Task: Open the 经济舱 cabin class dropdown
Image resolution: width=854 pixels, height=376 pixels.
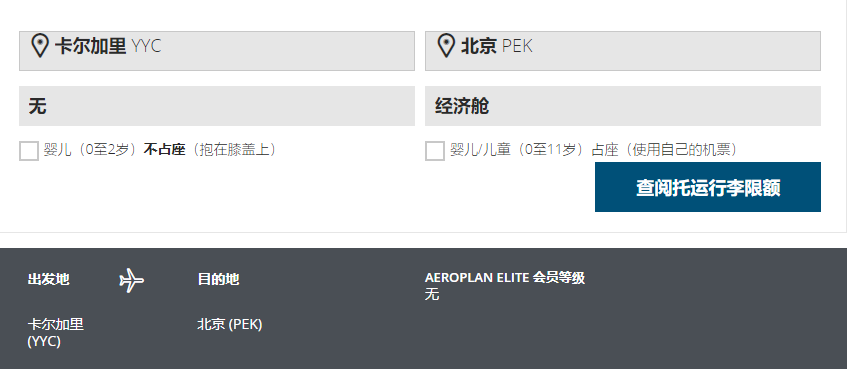Action: tap(623, 106)
